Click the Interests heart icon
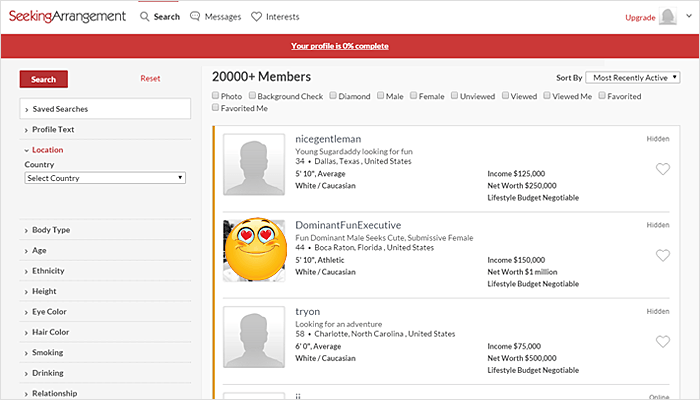 [256, 17]
